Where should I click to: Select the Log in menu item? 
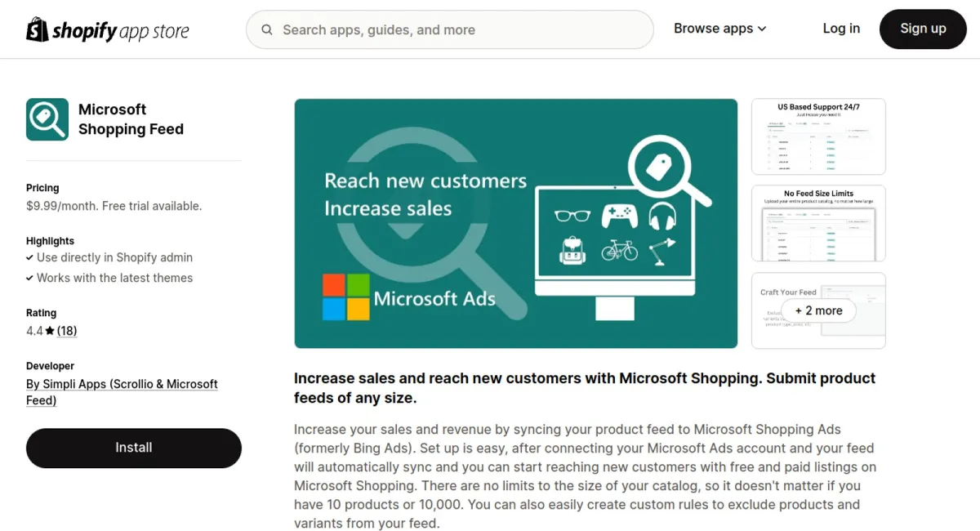point(841,29)
